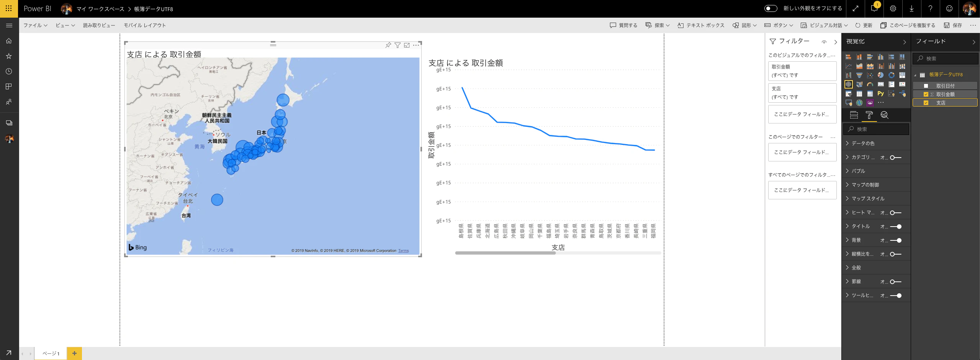Switch to 読み取りビュー
The height and width of the screenshot is (360, 980).
tap(99, 25)
